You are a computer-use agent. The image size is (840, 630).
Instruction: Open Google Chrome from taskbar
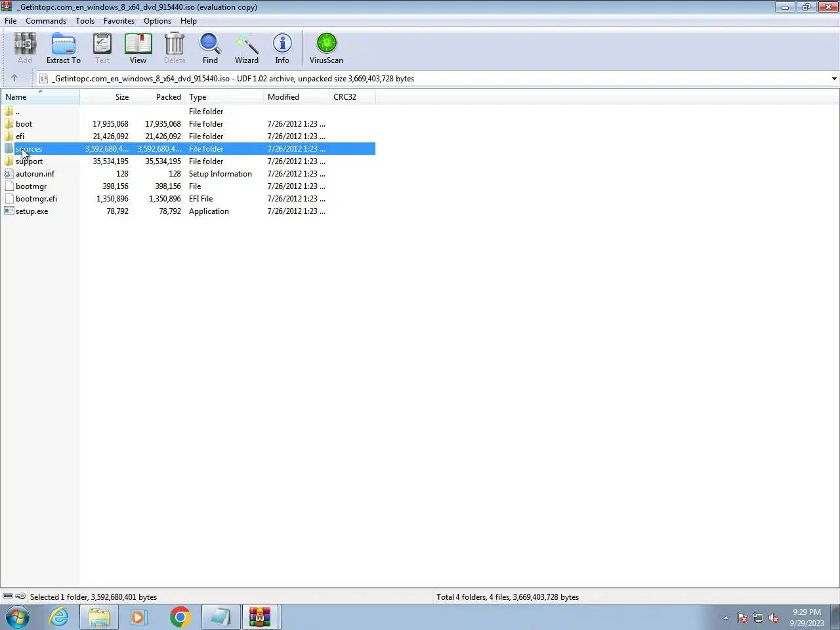pyautogui.click(x=180, y=618)
